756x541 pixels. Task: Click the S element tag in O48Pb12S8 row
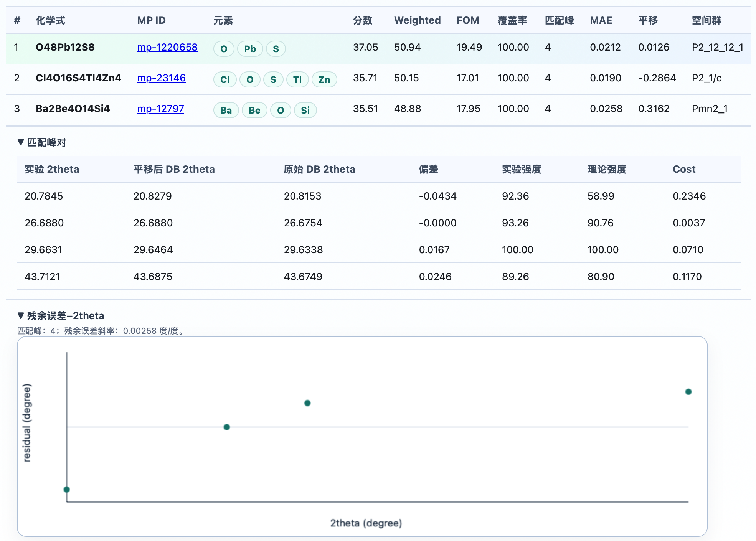(276, 49)
